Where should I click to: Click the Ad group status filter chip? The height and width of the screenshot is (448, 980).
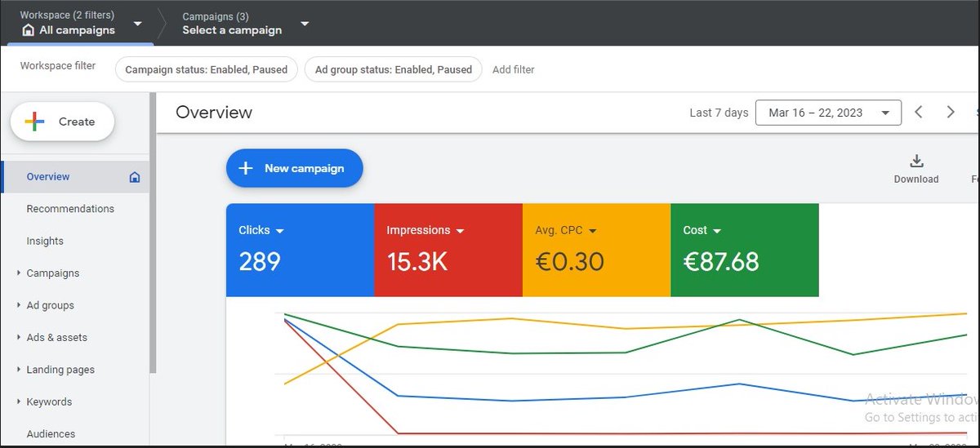pos(393,69)
